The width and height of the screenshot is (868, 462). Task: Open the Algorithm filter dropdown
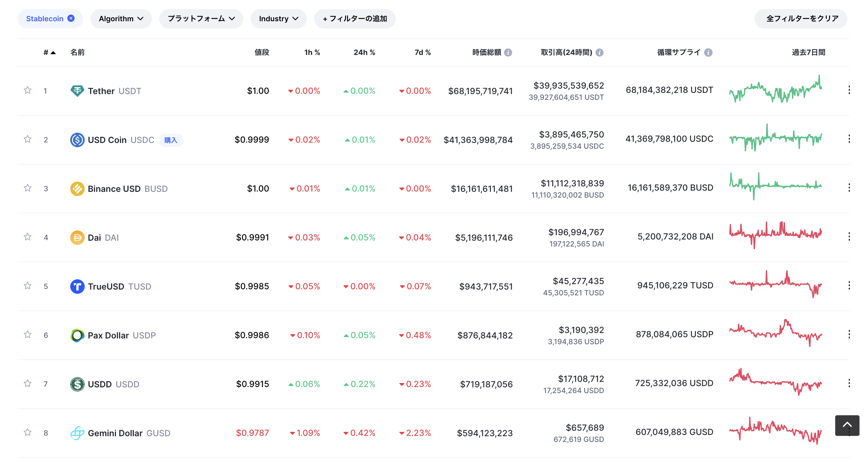[121, 19]
